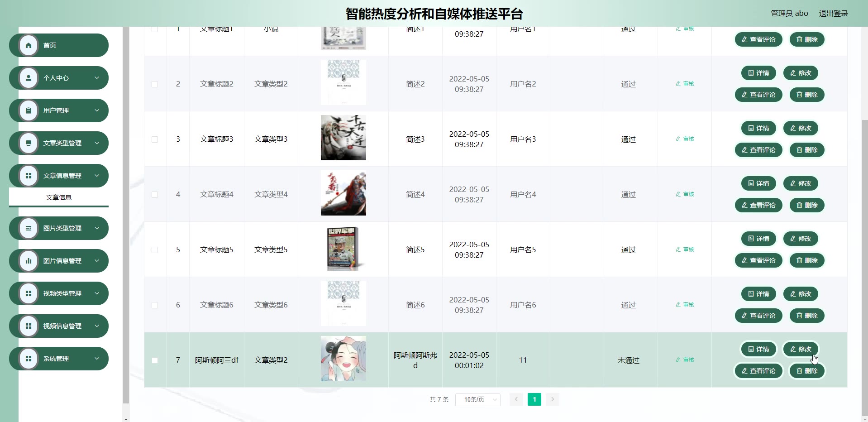Click the 审核 pencil icon in row 7

point(678,360)
